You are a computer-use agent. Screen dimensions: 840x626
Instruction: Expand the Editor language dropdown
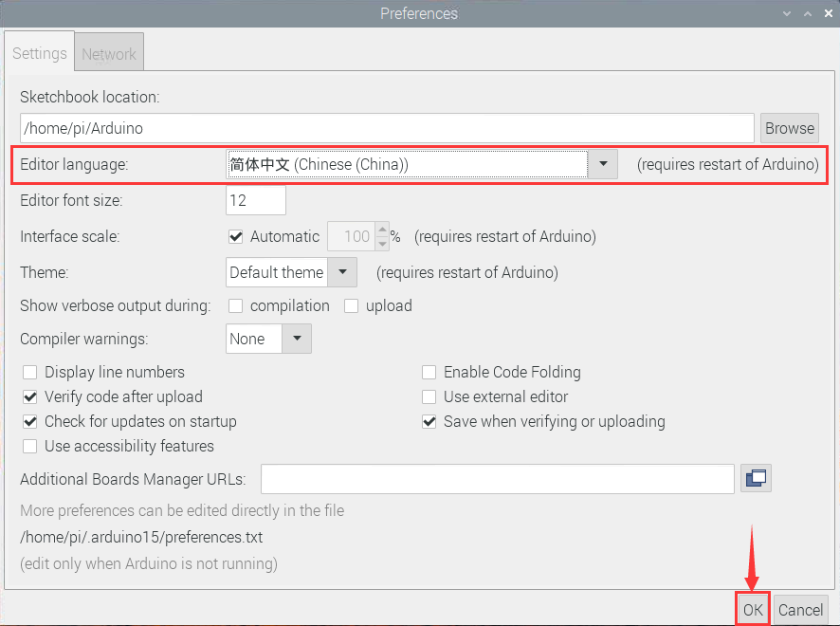pyautogui.click(x=602, y=164)
